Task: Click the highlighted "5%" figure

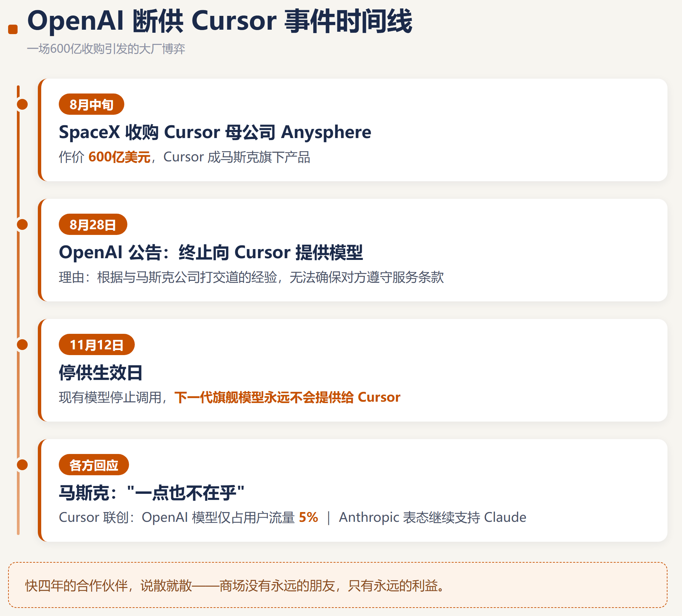Action: pyautogui.click(x=308, y=518)
